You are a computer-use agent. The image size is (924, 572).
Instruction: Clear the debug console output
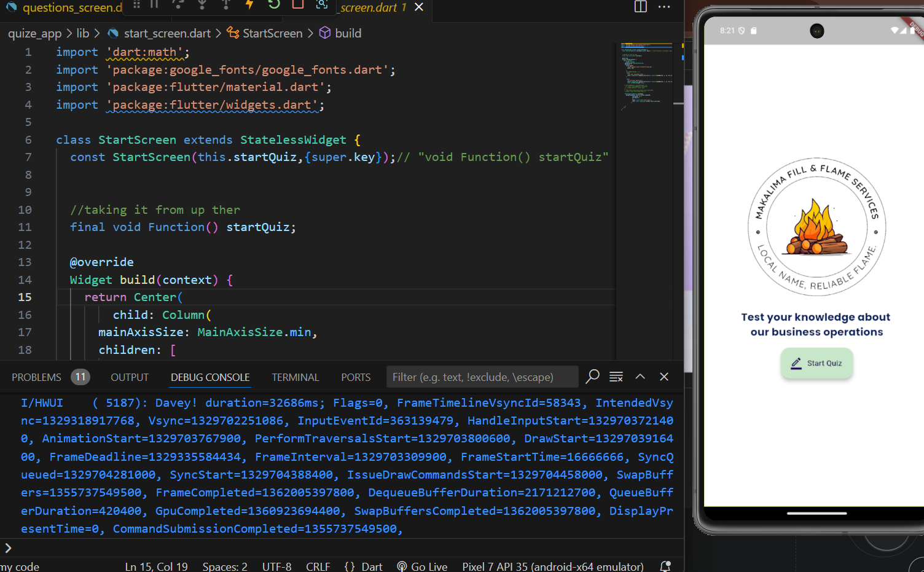pos(616,377)
